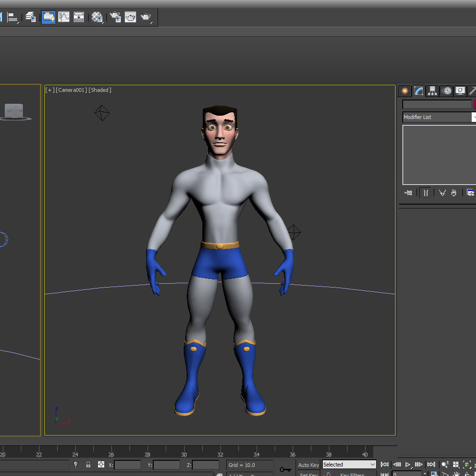This screenshot has height=476, width=476.
Task: Open the Align tool flyout
Action: coord(12,17)
